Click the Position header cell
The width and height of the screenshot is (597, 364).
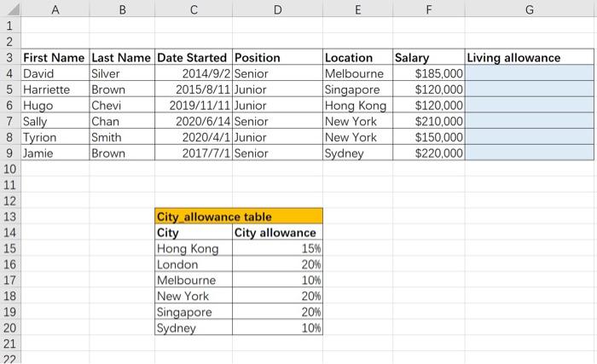coord(277,57)
